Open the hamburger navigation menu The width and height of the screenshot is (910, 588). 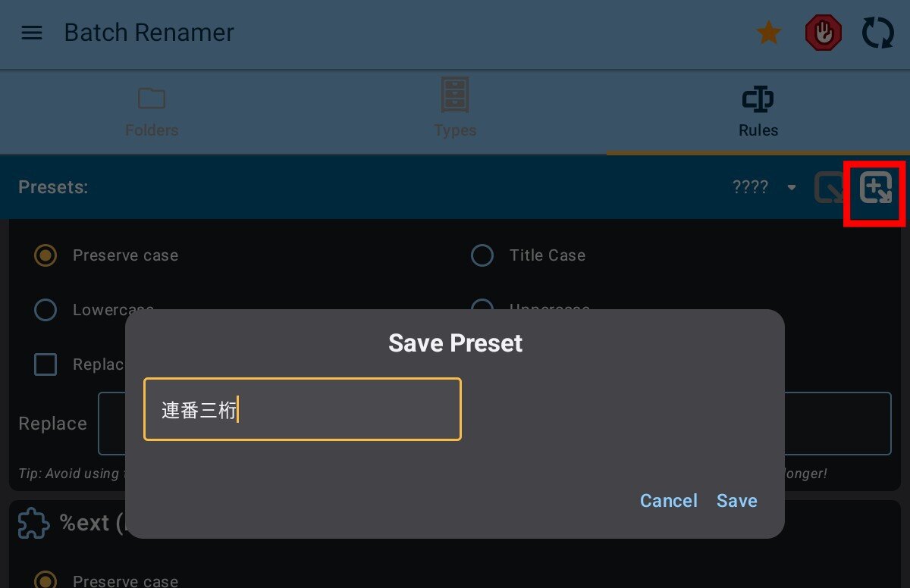[32, 33]
